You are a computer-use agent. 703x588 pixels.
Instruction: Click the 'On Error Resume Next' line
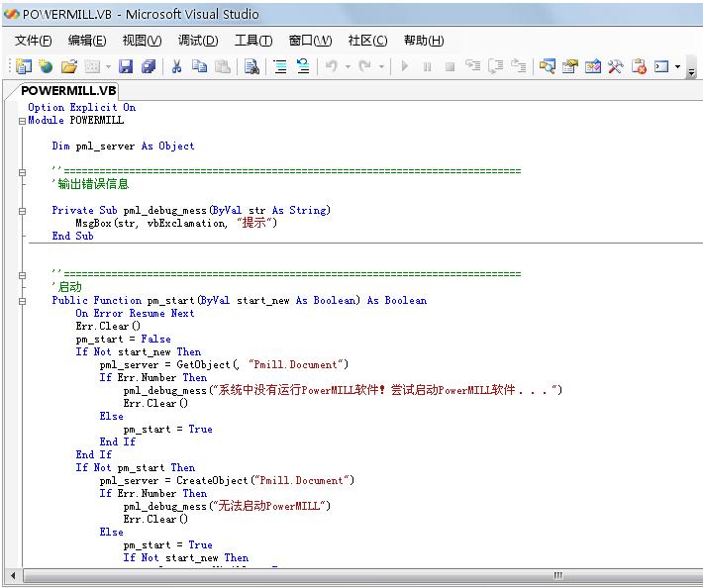(x=135, y=313)
